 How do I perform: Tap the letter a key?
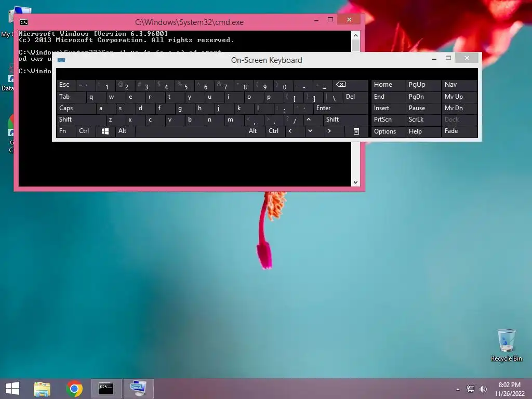coord(106,108)
